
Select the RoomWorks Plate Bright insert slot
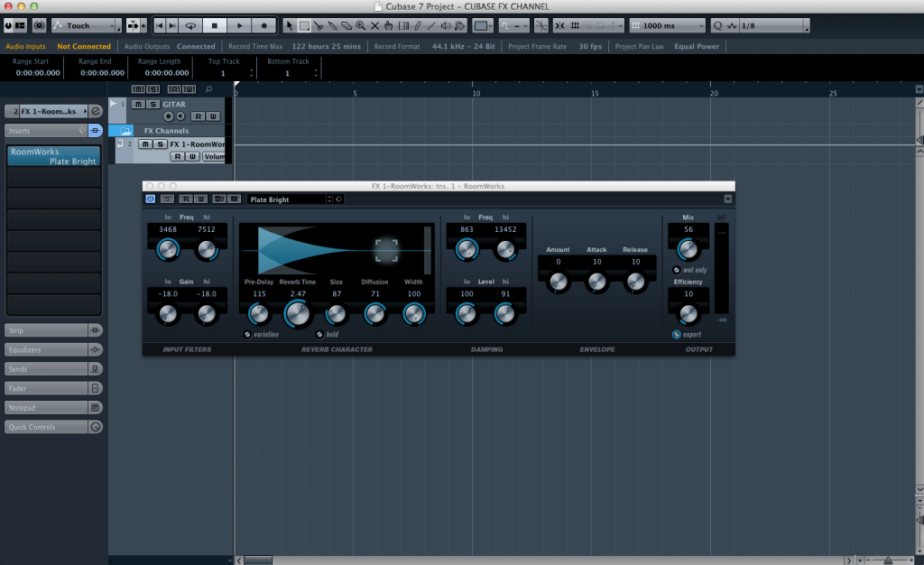pos(53,156)
